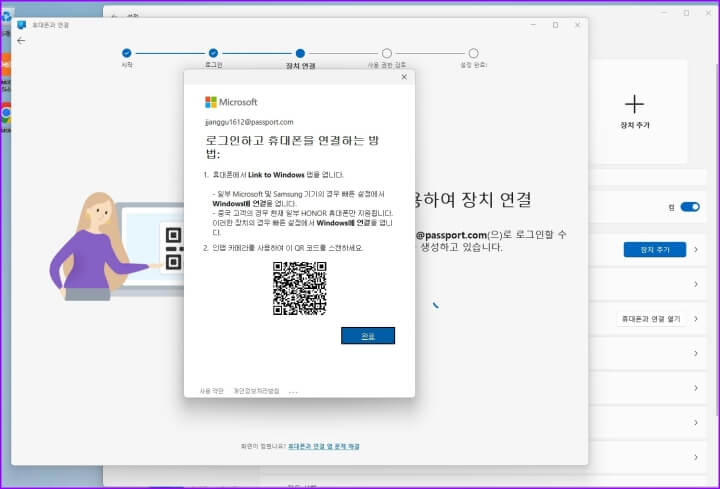Click the blue 장치 추가 button in Settings
The height and width of the screenshot is (489, 720).
tap(655, 250)
